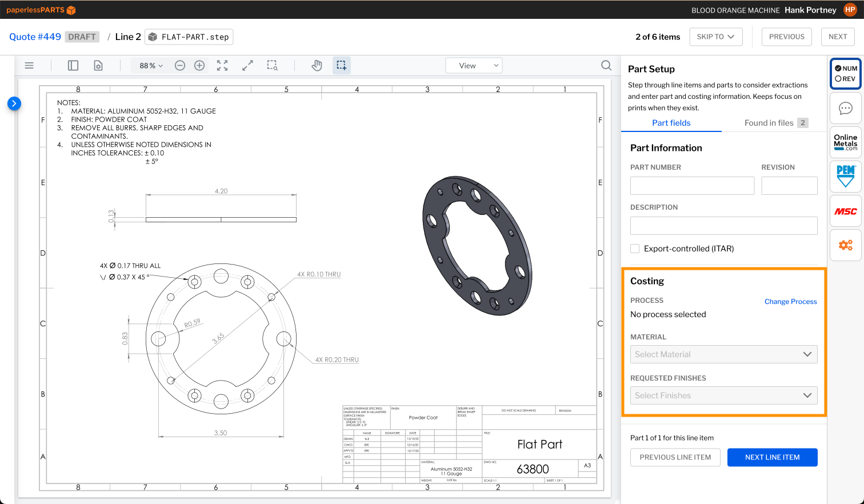Click the PREVIOUS button
Image resolution: width=864 pixels, height=504 pixels.
(787, 37)
